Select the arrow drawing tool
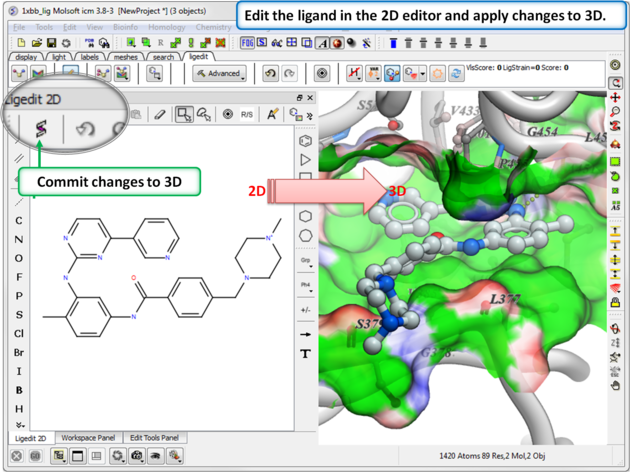The height and width of the screenshot is (472, 630). (305, 334)
